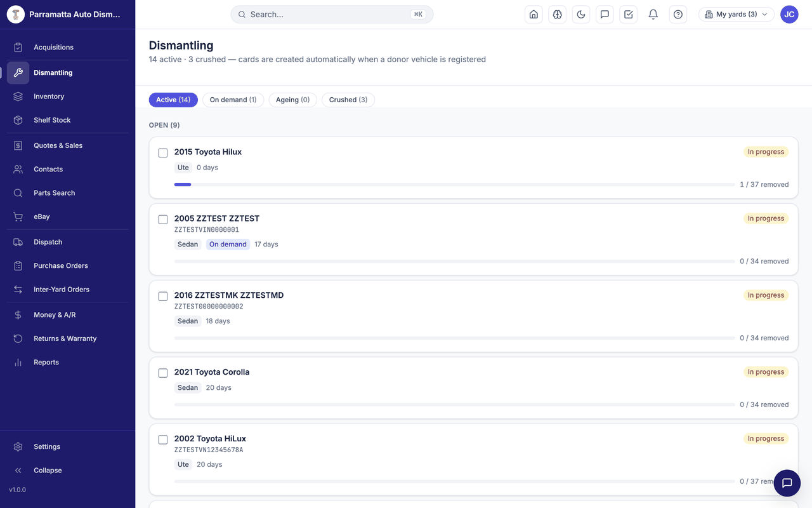This screenshot has width=812, height=508.
Task: Open tasks via the top bar checkmark icon
Action: click(x=629, y=15)
